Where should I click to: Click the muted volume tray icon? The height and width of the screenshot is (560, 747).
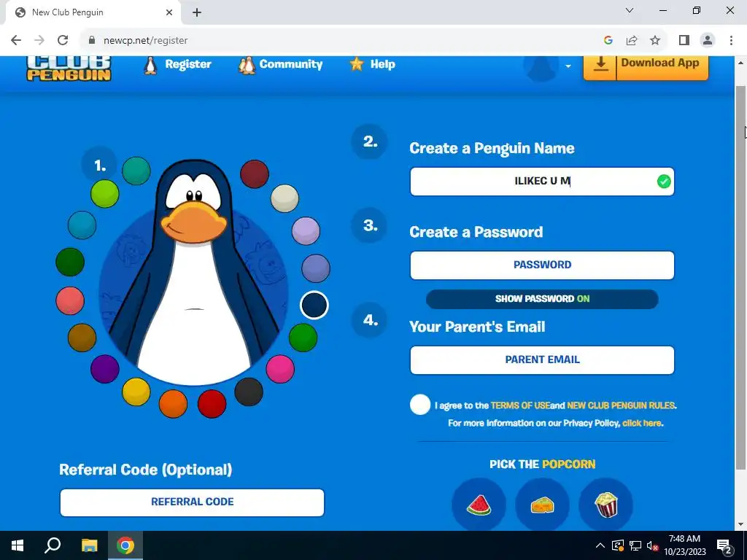pyautogui.click(x=653, y=545)
